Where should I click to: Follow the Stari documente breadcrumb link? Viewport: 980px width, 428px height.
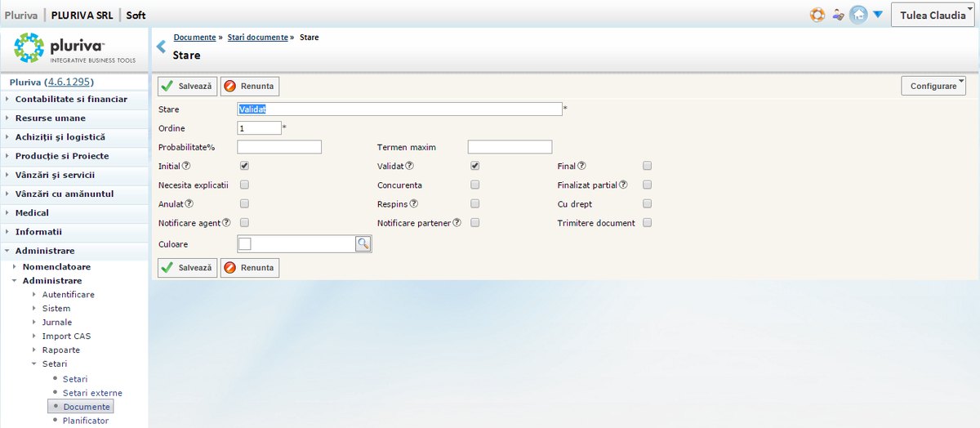point(257,38)
